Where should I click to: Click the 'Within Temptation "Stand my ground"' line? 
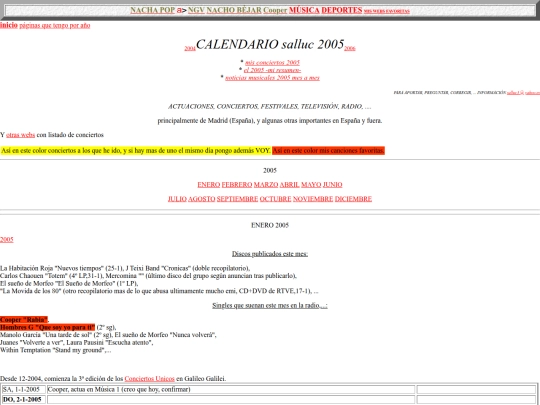[56, 350]
